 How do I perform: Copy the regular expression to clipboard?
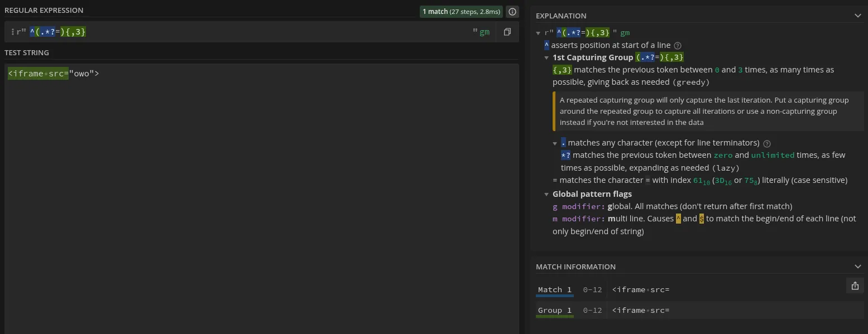(507, 32)
